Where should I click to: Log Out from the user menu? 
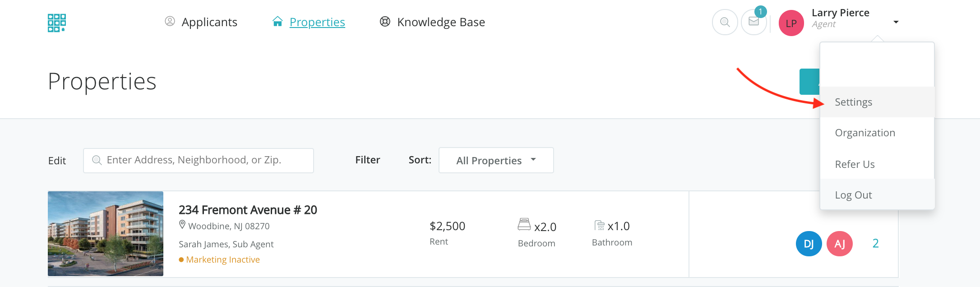(x=853, y=195)
